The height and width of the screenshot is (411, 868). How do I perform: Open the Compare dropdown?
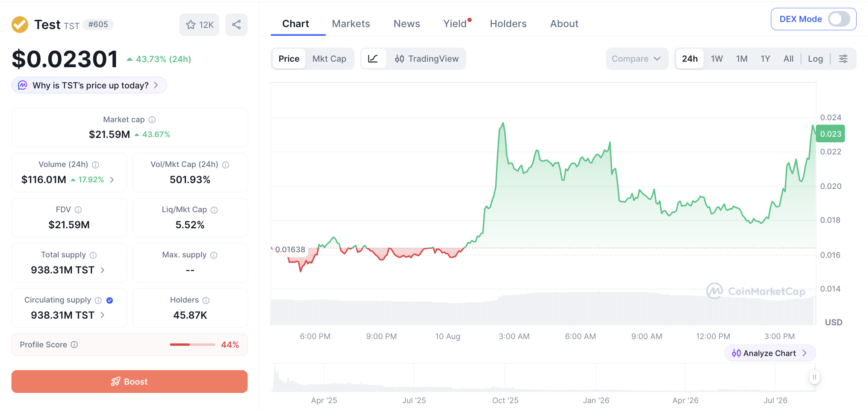[x=636, y=59]
